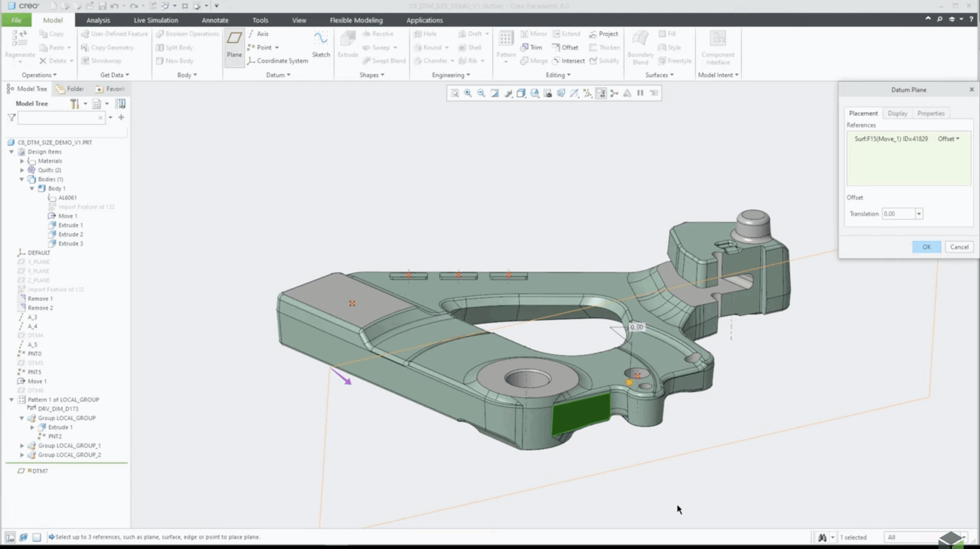
Task: Collapse the Bodies (1) tree node
Action: click(x=22, y=179)
